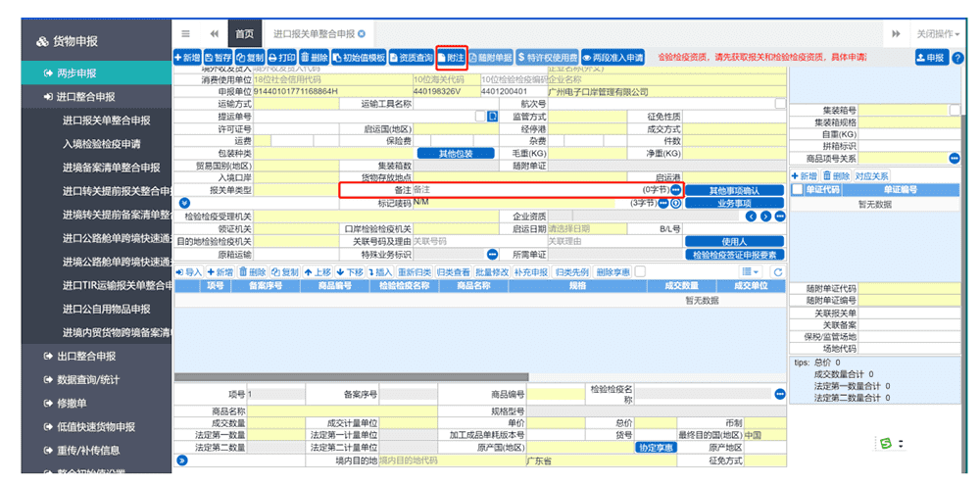Click the hamburger menu icon beside 首页
This screenshot has width=980, height=484.
pyautogui.click(x=185, y=33)
